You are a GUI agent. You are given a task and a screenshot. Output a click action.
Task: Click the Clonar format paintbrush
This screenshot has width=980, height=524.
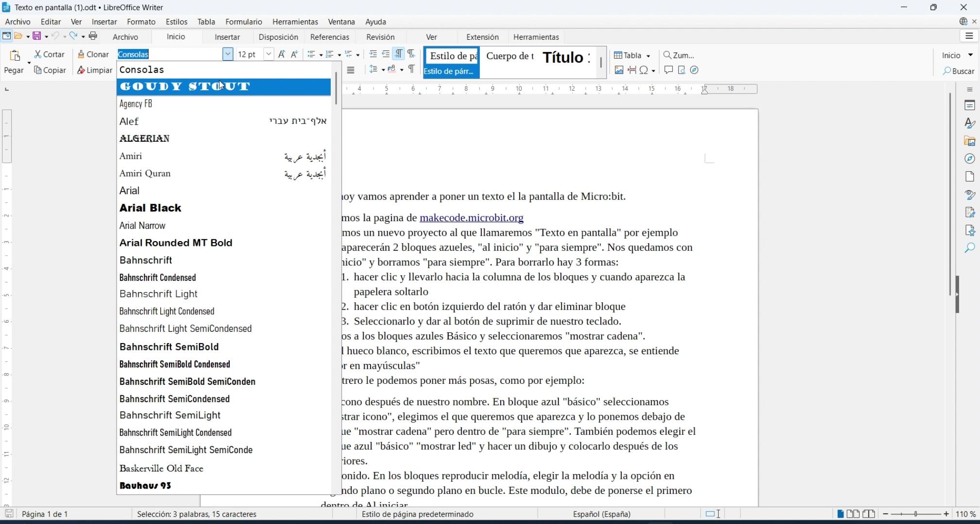pyautogui.click(x=93, y=54)
